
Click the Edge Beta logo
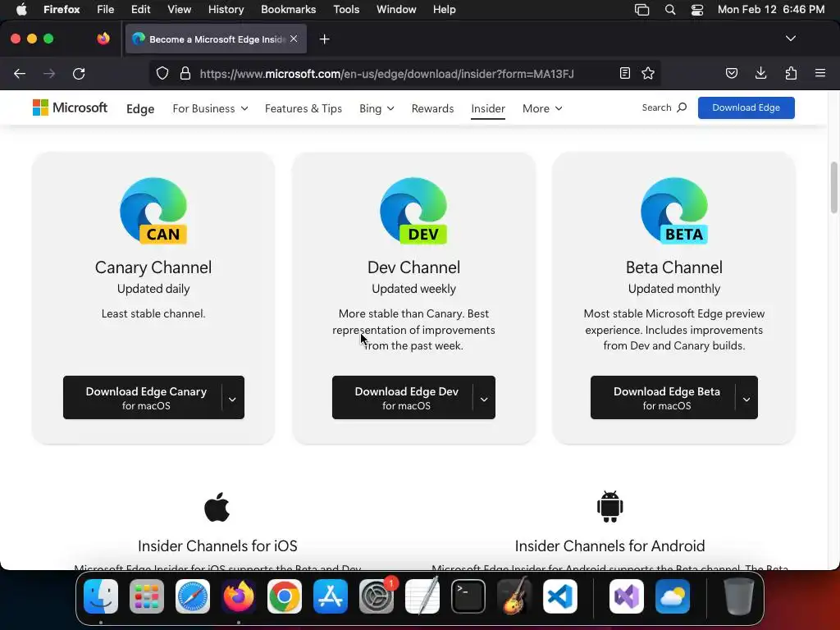pos(674,211)
